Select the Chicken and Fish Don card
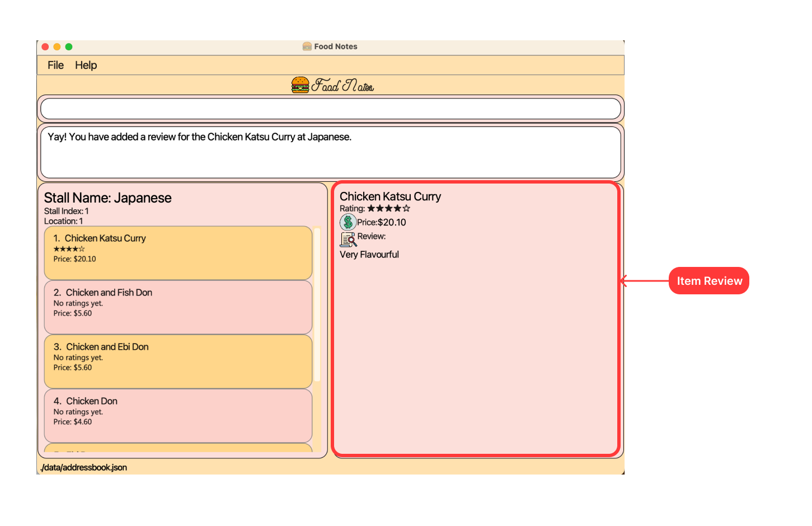The width and height of the screenshot is (812, 526). (x=178, y=307)
